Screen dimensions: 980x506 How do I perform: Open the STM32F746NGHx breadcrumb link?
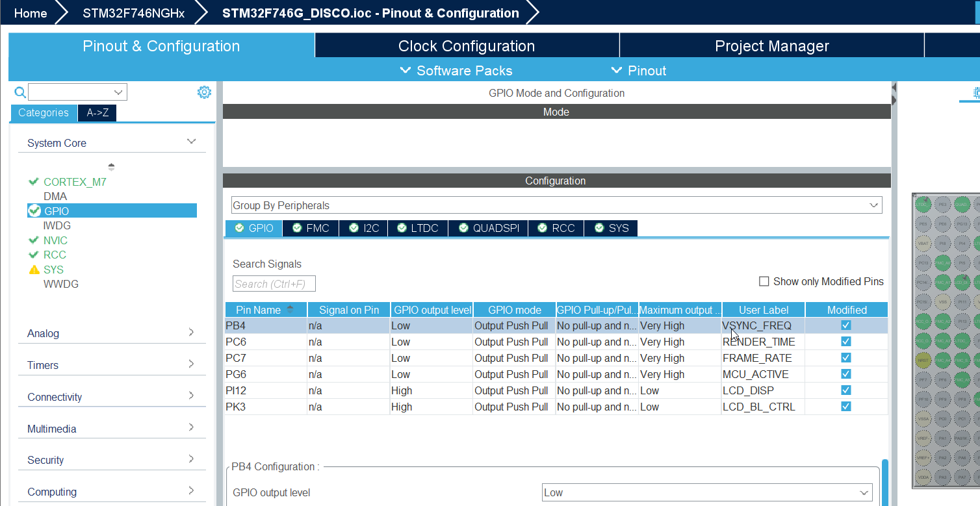point(133,12)
